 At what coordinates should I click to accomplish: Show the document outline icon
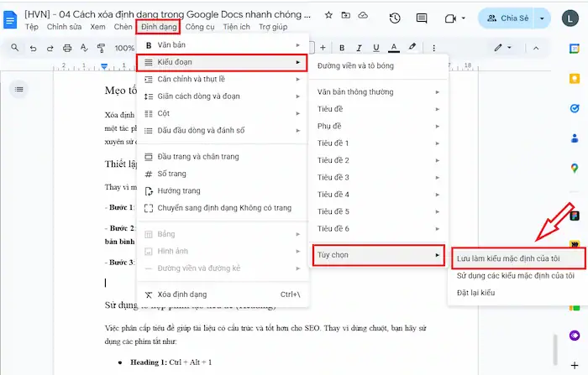(x=20, y=89)
